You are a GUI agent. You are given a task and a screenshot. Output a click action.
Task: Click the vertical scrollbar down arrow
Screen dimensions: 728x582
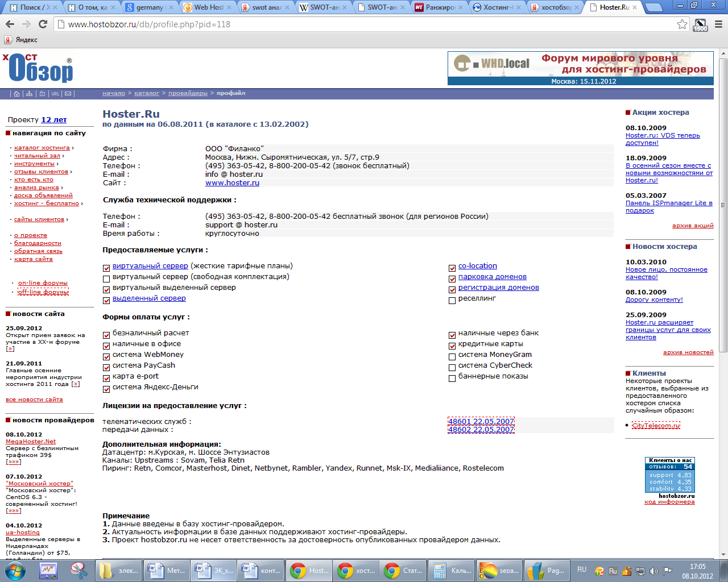click(723, 554)
